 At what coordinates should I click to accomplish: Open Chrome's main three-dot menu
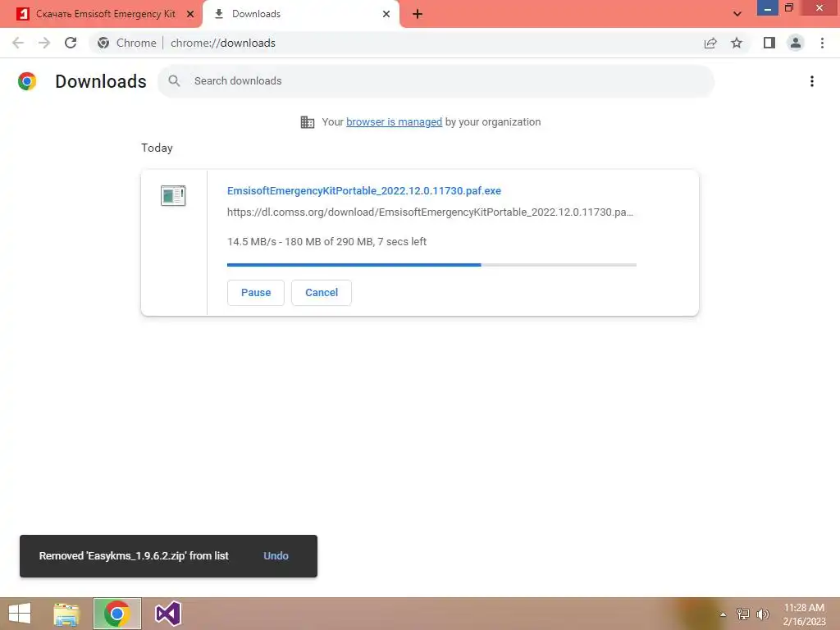[822, 43]
